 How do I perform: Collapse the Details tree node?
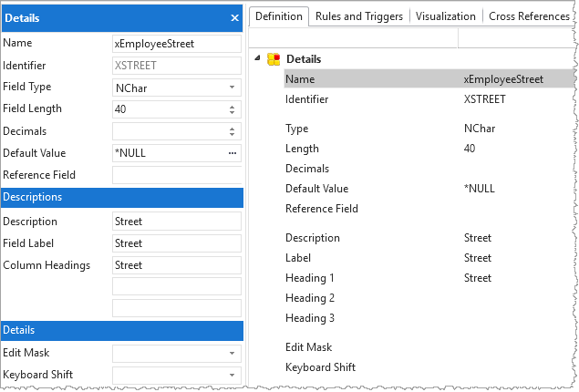(258, 58)
